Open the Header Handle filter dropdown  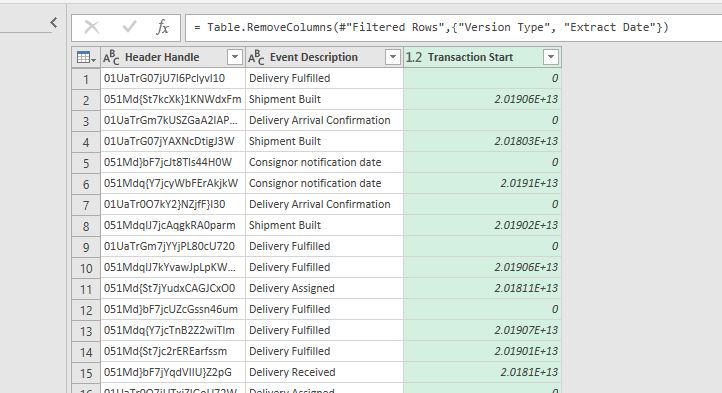[x=234, y=57]
